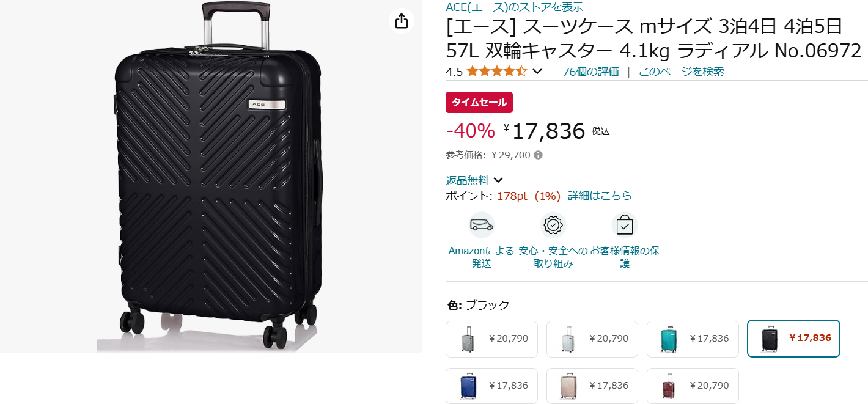Screen dimensions: 868x404
Task: Click the Amazonによる発送 truck icon
Action: tap(480, 225)
